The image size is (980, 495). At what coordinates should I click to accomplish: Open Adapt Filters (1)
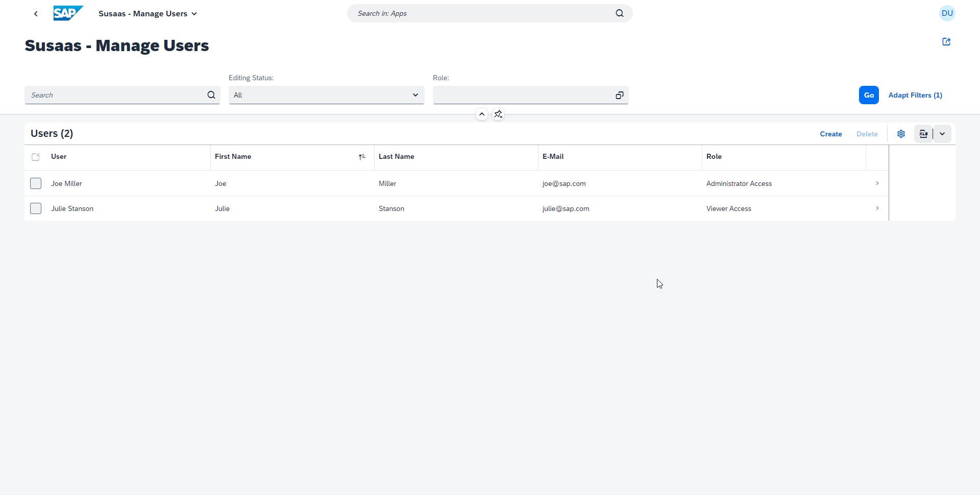pos(915,95)
